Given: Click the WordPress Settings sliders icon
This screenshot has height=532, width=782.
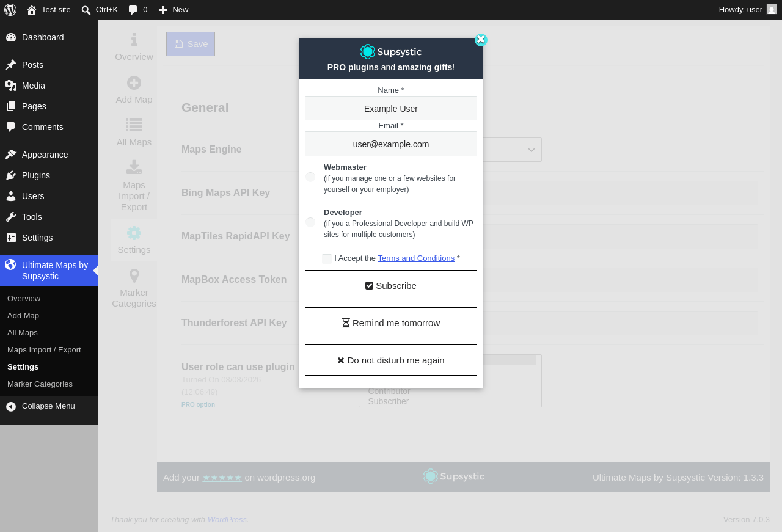Looking at the screenshot, I should point(11,238).
